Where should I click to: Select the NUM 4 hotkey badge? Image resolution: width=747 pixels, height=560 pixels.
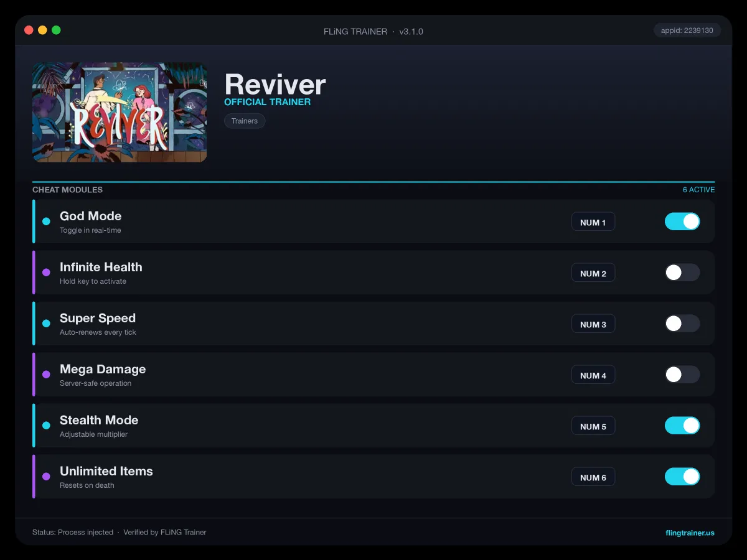593,375
